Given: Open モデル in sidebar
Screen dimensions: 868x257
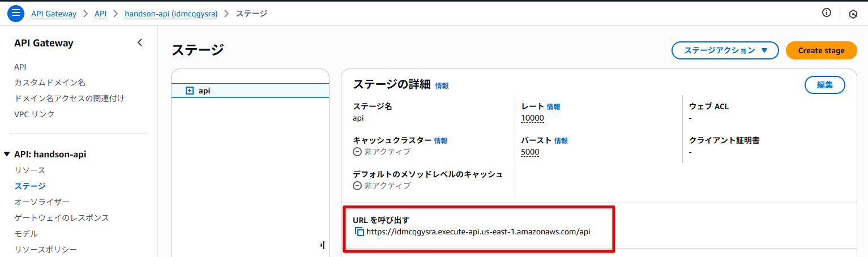Looking at the screenshot, I should (26, 234).
